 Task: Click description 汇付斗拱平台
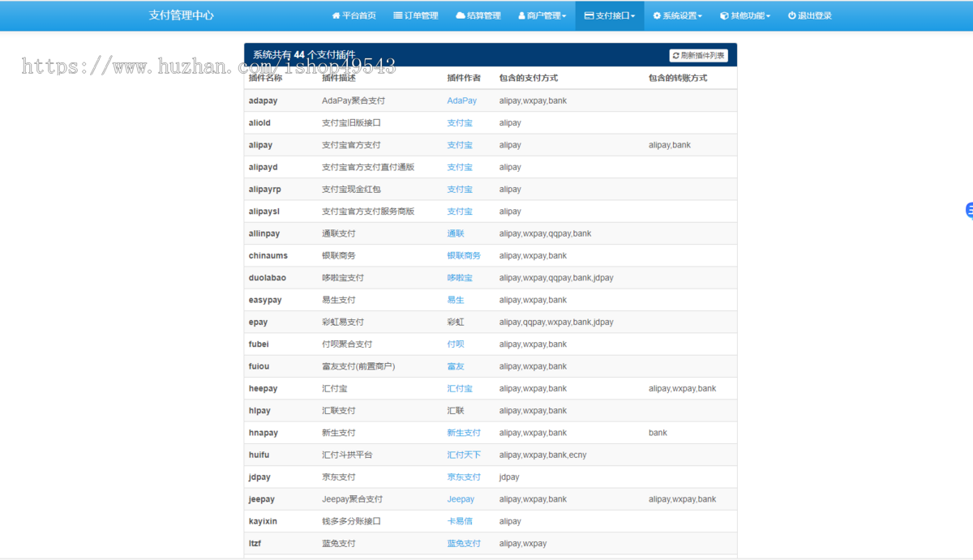[x=347, y=455]
